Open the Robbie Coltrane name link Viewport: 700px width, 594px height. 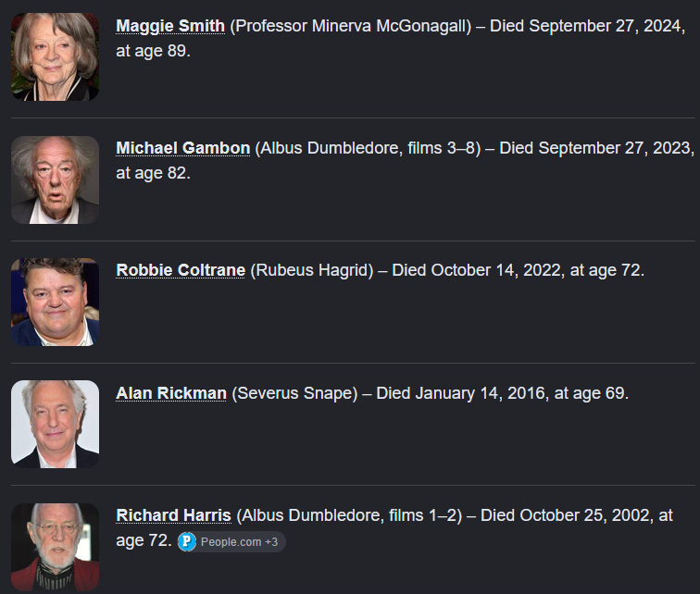tap(181, 270)
